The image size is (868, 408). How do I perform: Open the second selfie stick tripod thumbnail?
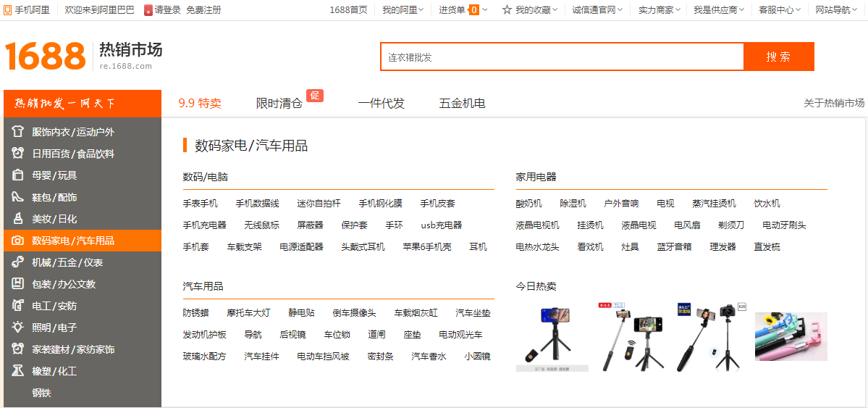tap(632, 337)
